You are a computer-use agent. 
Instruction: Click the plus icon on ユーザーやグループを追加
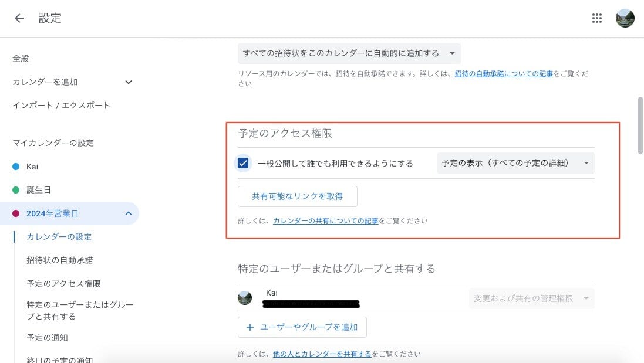[251, 327]
